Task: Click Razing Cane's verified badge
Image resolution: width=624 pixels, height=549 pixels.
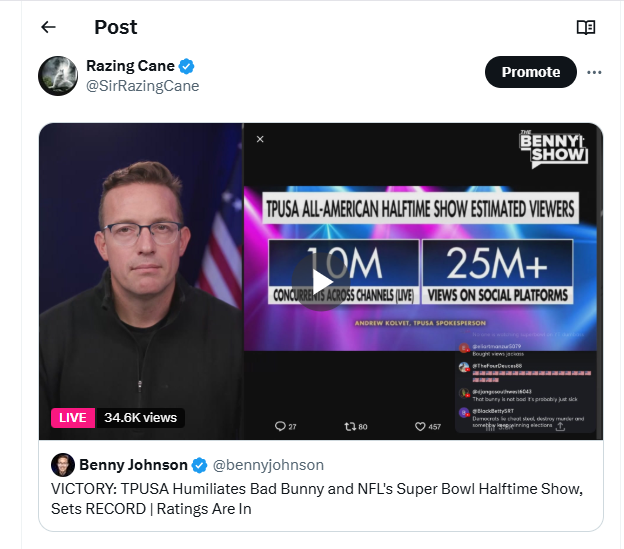Action: click(187, 66)
